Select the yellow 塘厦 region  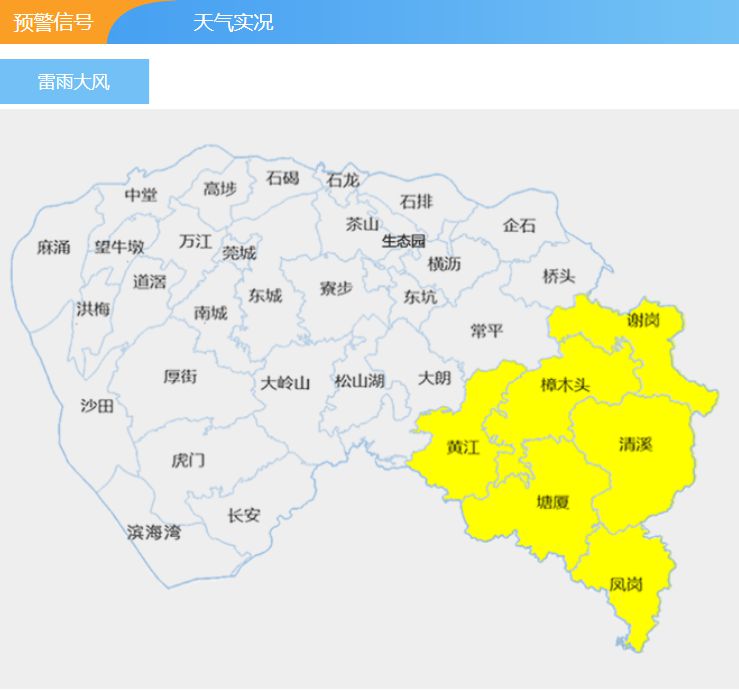pos(553,502)
